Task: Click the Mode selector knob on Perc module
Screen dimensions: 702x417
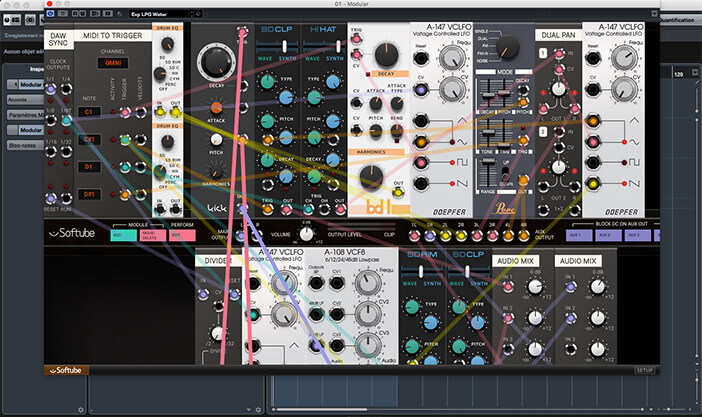Action: [x=509, y=48]
